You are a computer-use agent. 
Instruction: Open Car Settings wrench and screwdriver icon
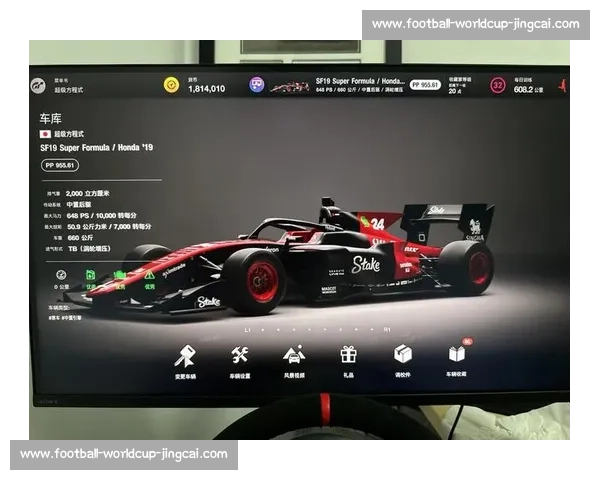point(240,355)
